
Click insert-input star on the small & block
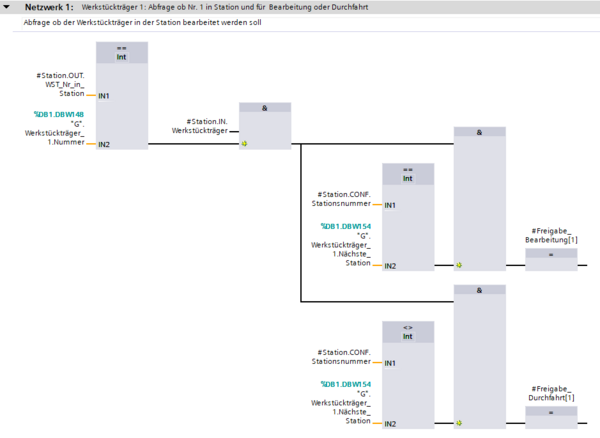pyautogui.click(x=245, y=143)
